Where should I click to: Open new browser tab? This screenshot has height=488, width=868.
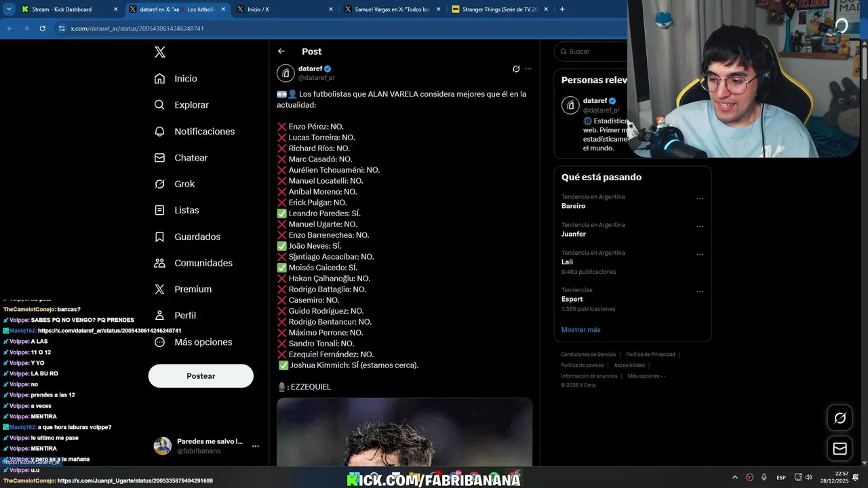(x=562, y=9)
